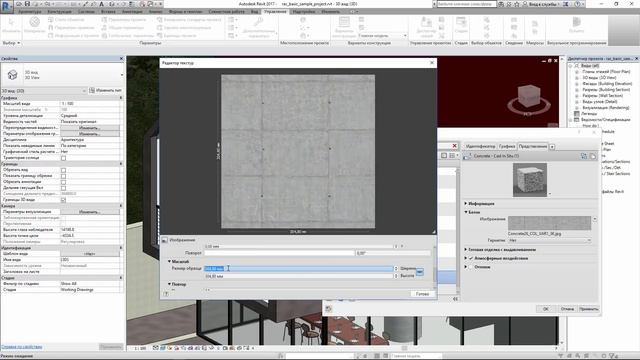
Task: Open the Architecture ribbon tab
Action: pos(29,12)
